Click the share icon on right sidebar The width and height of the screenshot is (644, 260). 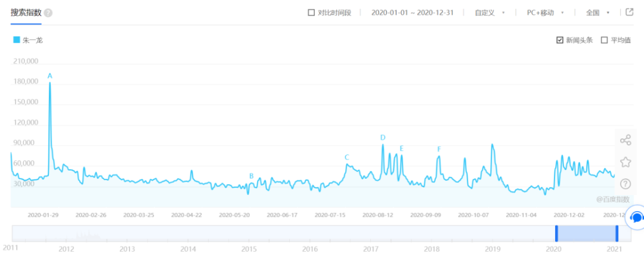tap(625, 140)
